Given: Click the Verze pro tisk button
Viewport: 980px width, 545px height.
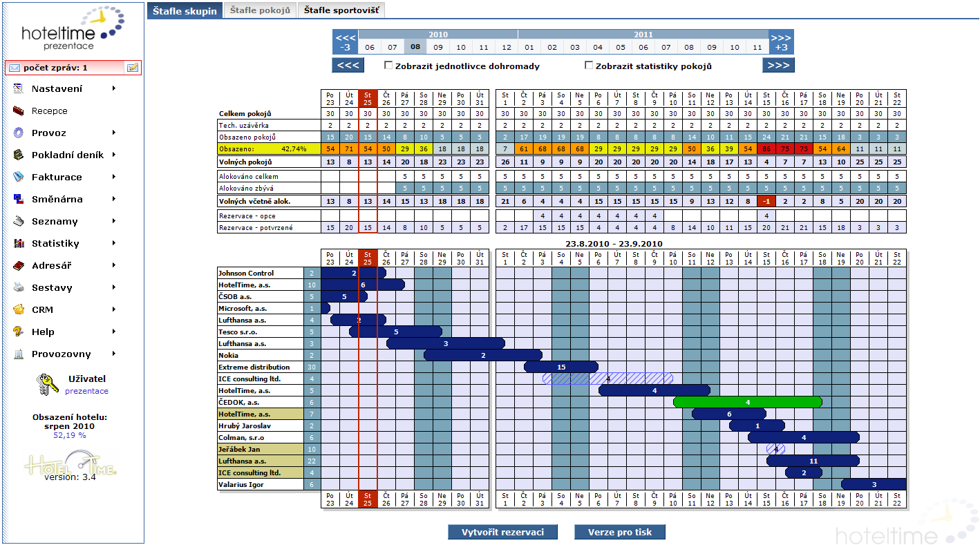Looking at the screenshot, I should (619, 532).
